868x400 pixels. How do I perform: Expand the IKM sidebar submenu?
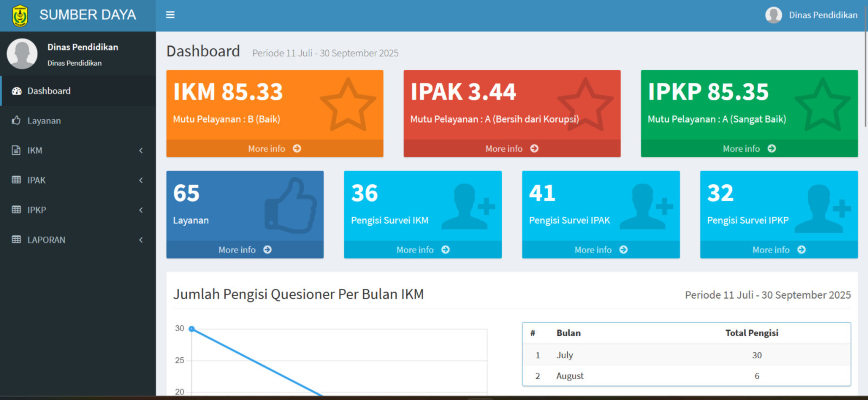pyautogui.click(x=78, y=150)
